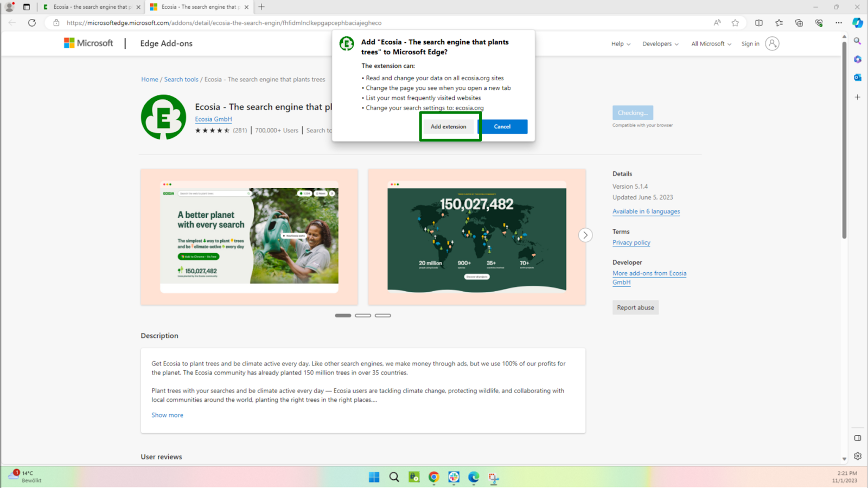Open the world map screenshot thumbnail
868x488 pixels.
pos(477,236)
